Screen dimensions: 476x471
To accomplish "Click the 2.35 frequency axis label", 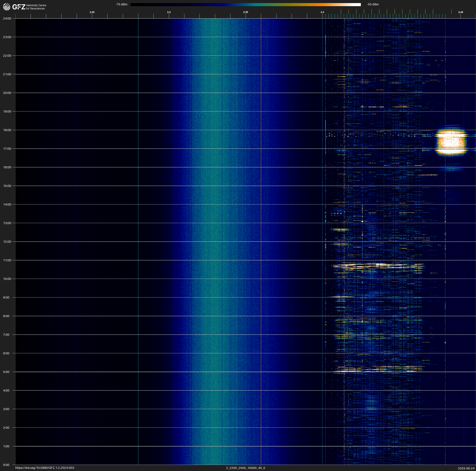I will pos(246,12).
